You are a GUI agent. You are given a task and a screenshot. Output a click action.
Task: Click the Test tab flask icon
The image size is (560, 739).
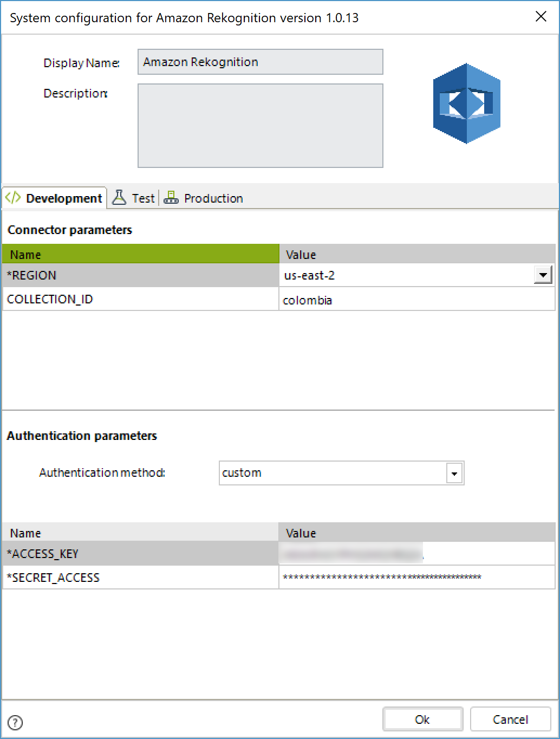119,198
